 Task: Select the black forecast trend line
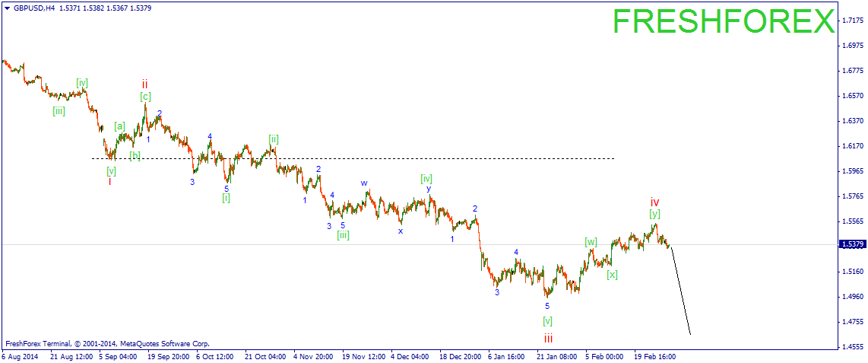pyautogui.click(x=681, y=291)
